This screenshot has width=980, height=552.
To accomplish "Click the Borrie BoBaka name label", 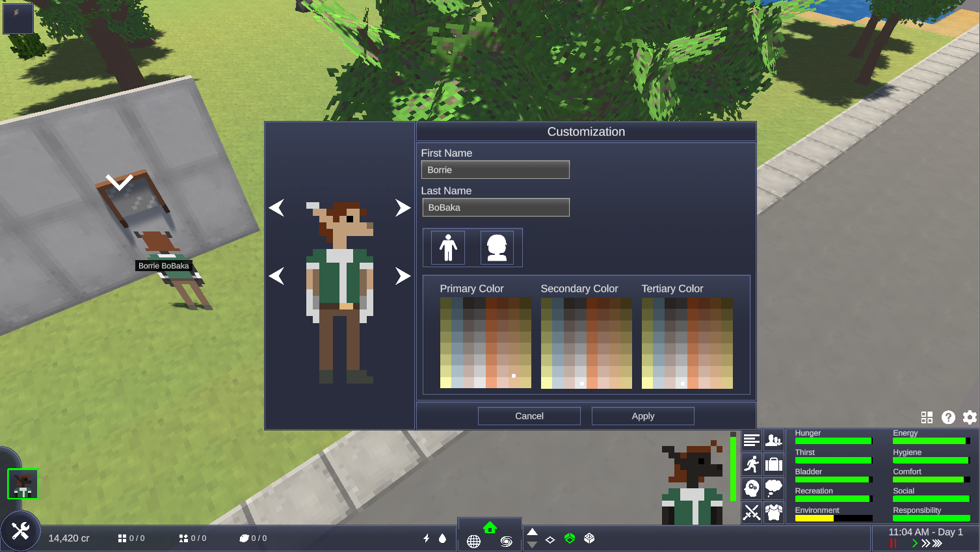I will pos(163,266).
